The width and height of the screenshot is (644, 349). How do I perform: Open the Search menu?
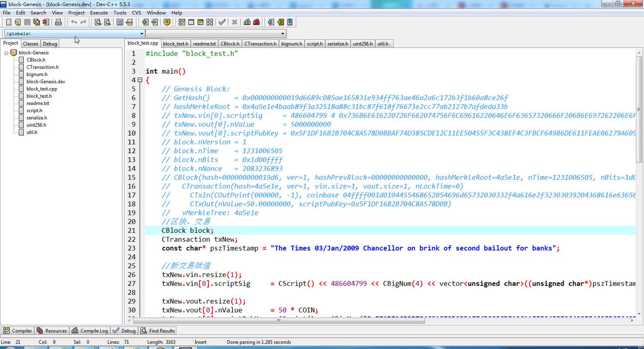[38, 13]
